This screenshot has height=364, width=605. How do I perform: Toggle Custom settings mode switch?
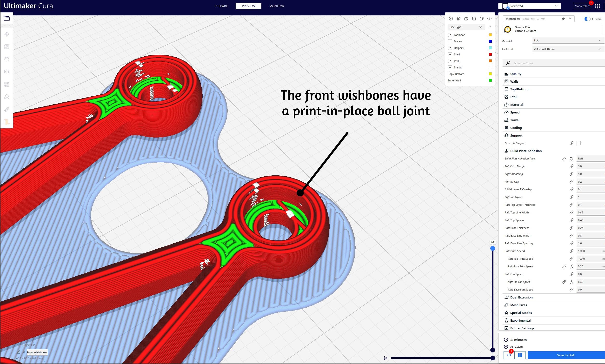[587, 19]
